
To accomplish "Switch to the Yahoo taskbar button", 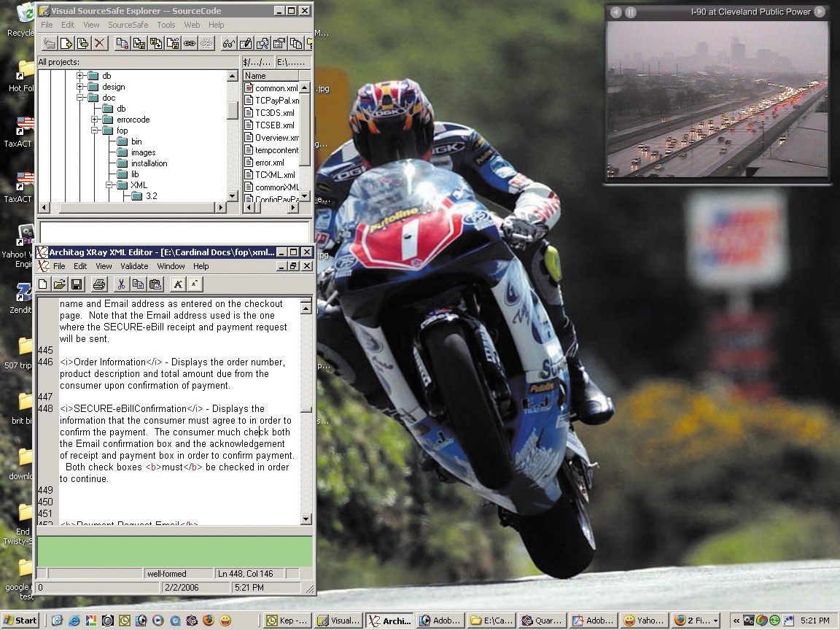I will click(644, 621).
